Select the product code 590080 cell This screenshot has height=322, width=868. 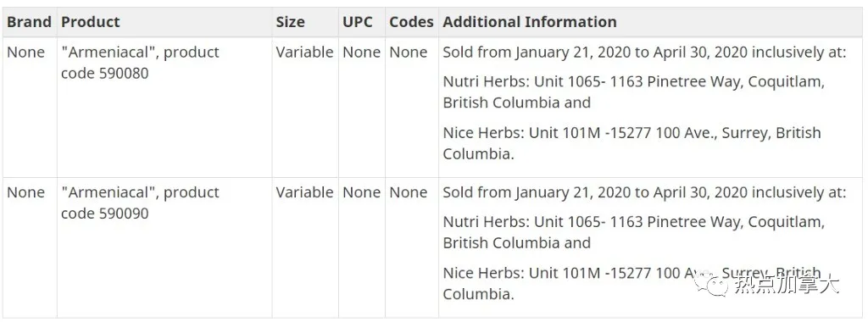click(164, 108)
